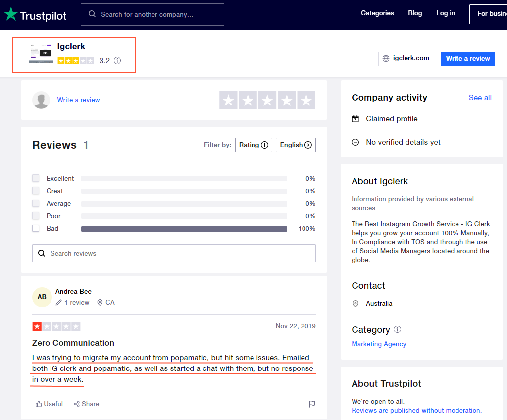Focus the Search reviews input field

(x=174, y=253)
